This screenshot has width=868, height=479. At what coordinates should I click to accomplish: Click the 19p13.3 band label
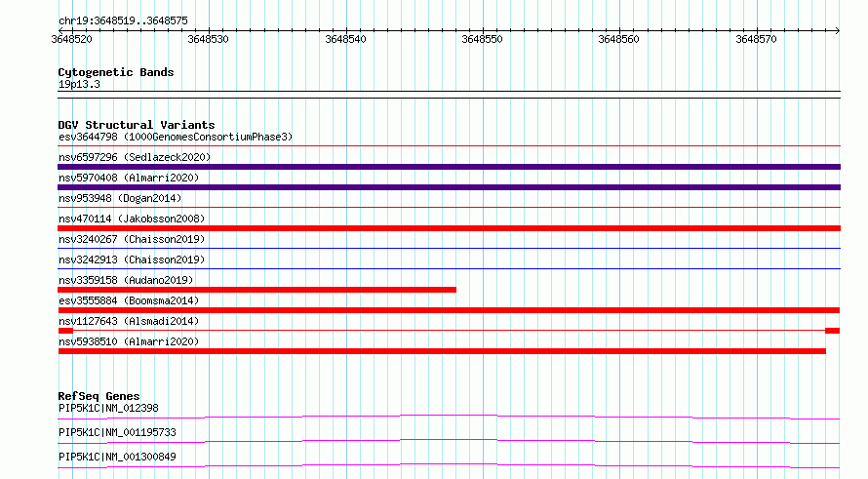(79, 84)
